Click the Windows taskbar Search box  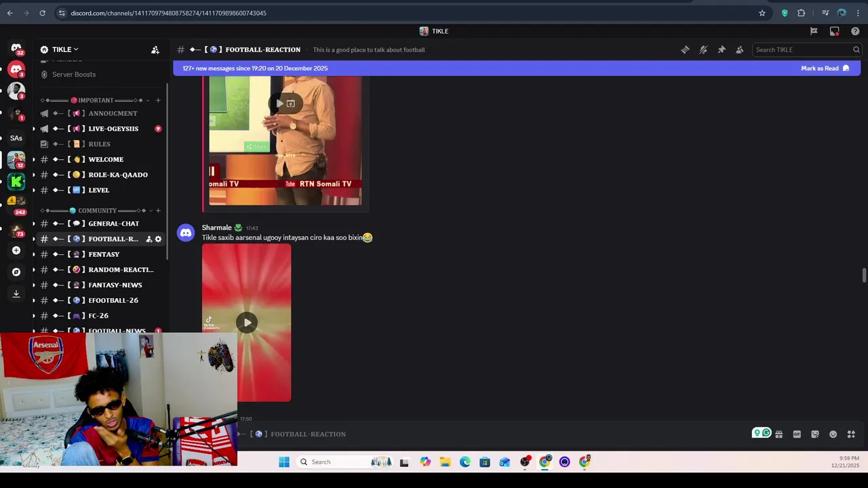point(347,462)
